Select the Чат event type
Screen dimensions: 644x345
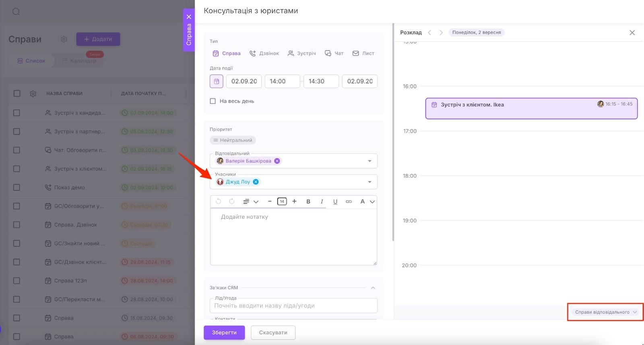334,53
